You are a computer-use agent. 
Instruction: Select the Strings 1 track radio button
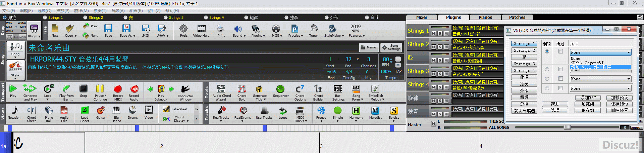click(x=45, y=17)
